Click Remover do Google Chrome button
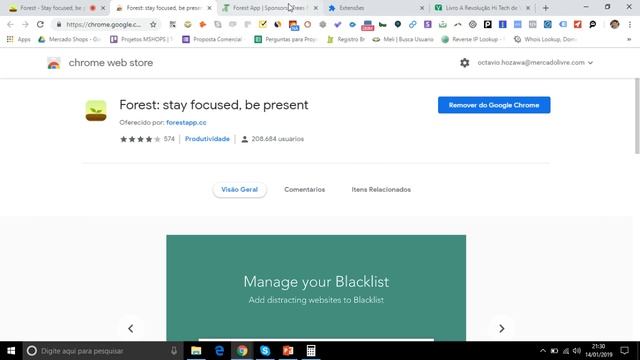640x360 pixels. (494, 105)
